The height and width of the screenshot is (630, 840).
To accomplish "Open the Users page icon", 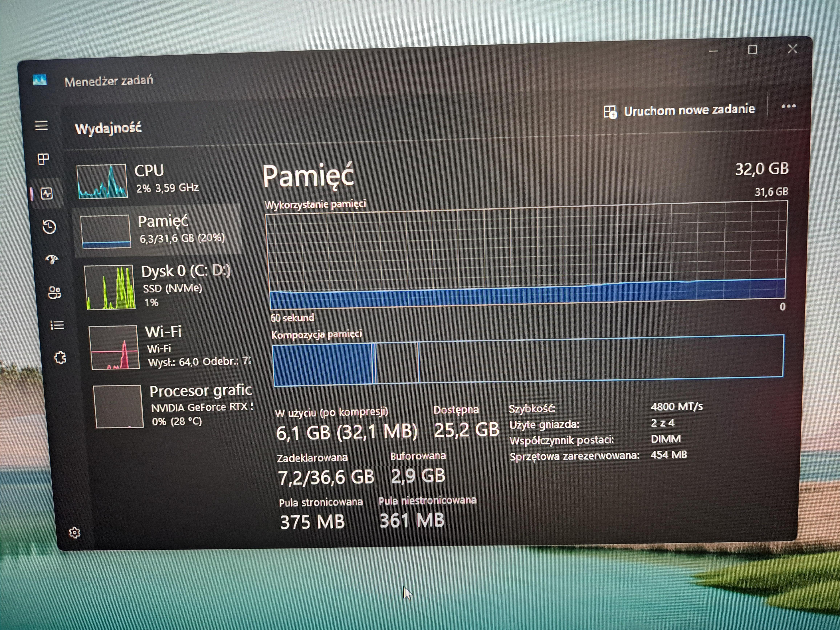I will (54, 292).
